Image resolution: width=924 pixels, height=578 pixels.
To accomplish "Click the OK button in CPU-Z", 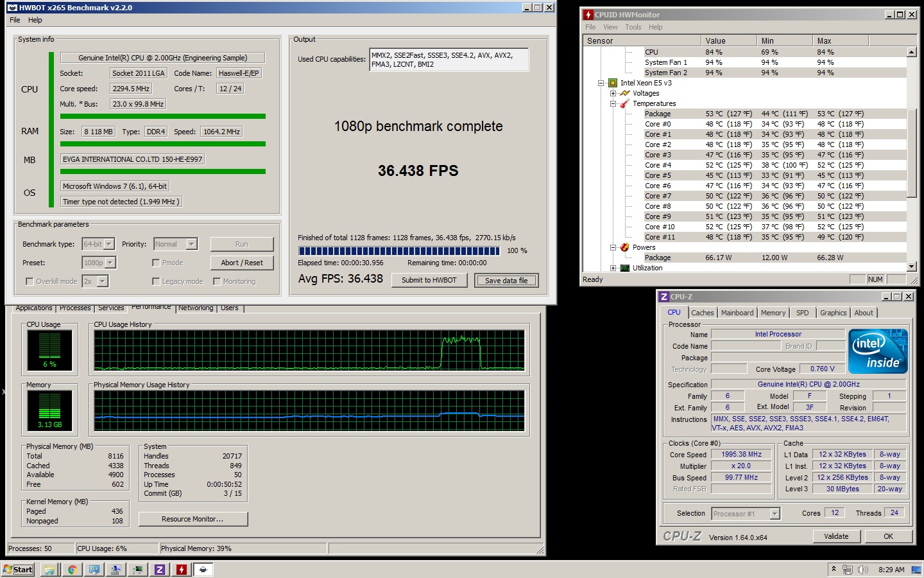I will click(x=888, y=536).
